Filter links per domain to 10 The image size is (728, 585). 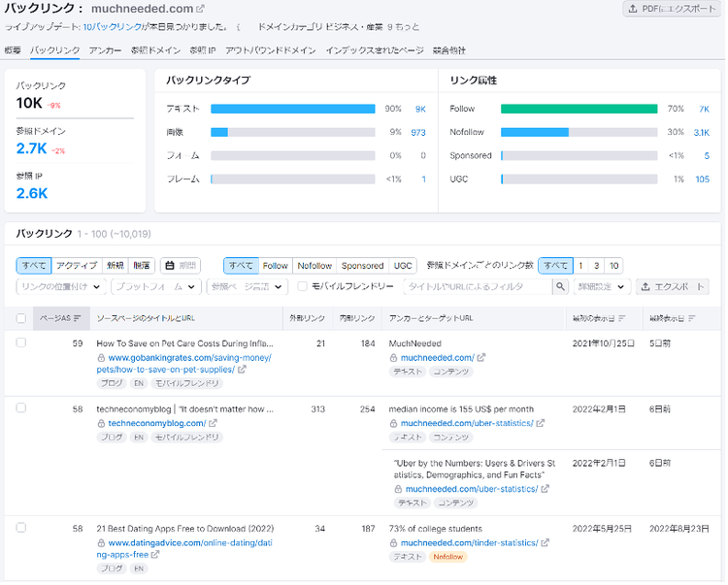pyautogui.click(x=613, y=266)
